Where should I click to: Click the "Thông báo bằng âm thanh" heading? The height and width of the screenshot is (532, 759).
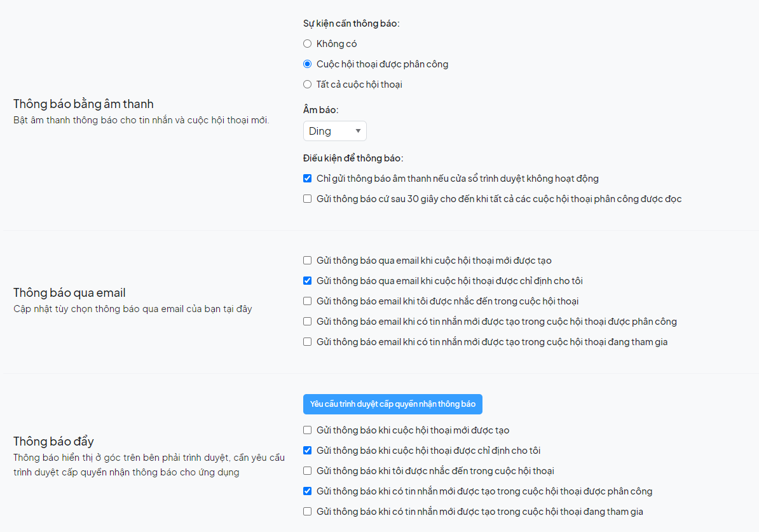point(83,104)
